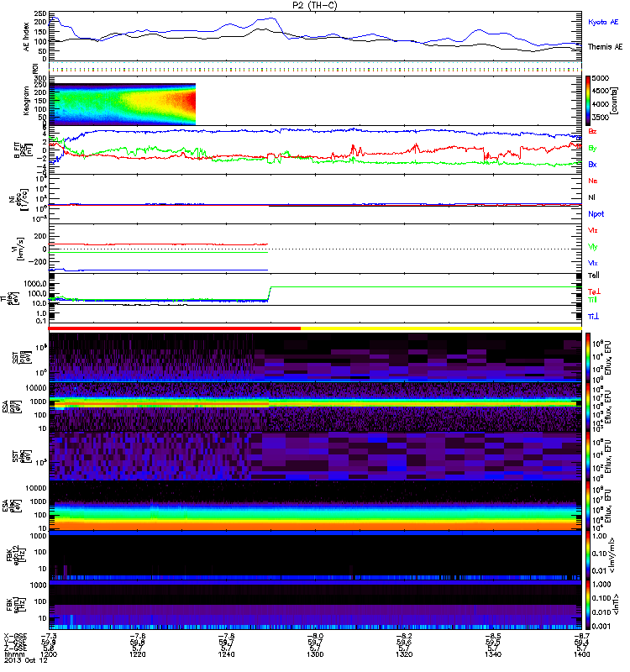Click the 1220 time axis label

pos(138,654)
